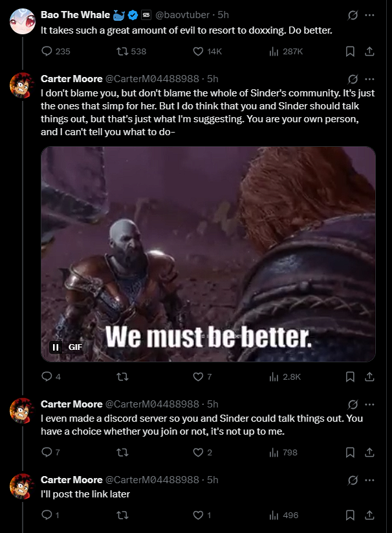Share the 'I'll post the link later' tweet
Screen dimensions: 392x533
[x=369, y=516]
